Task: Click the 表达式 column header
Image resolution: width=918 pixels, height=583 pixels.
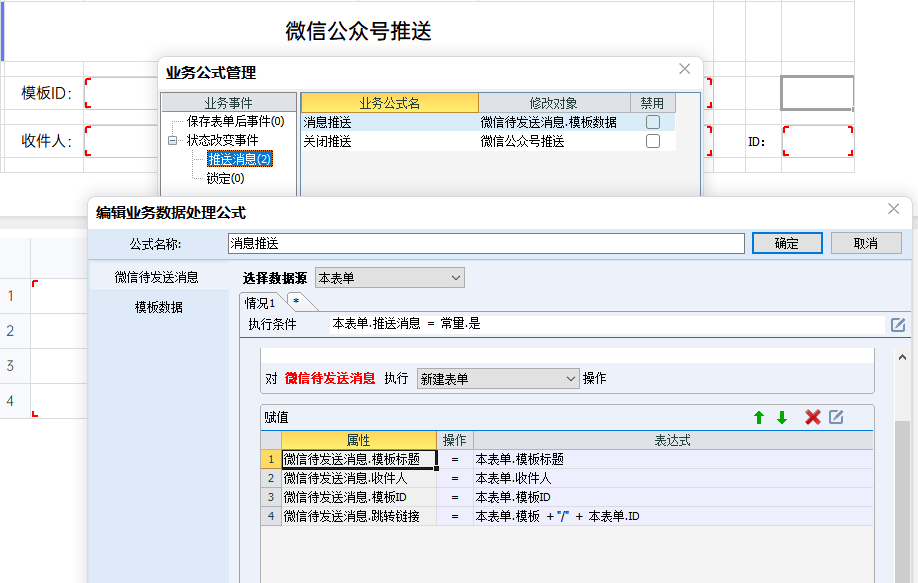Action: coord(673,440)
